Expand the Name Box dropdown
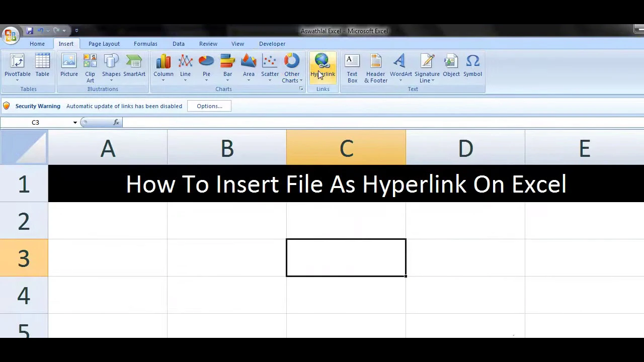 click(x=75, y=123)
